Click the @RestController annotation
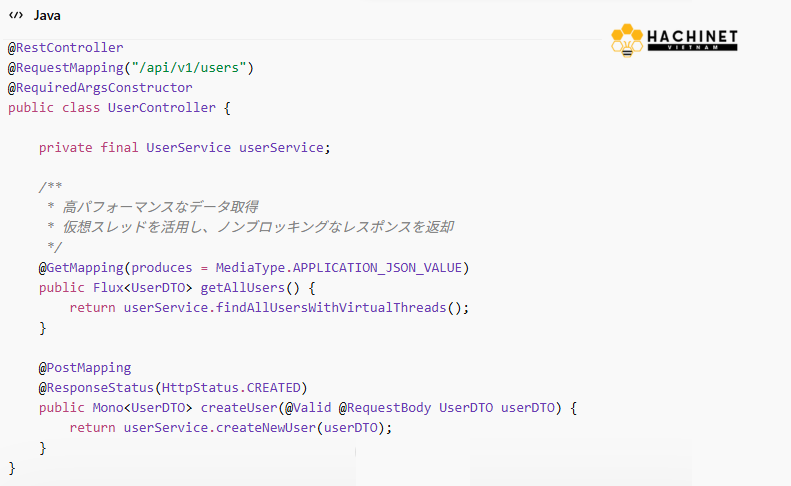The width and height of the screenshot is (791, 486). click(x=66, y=47)
